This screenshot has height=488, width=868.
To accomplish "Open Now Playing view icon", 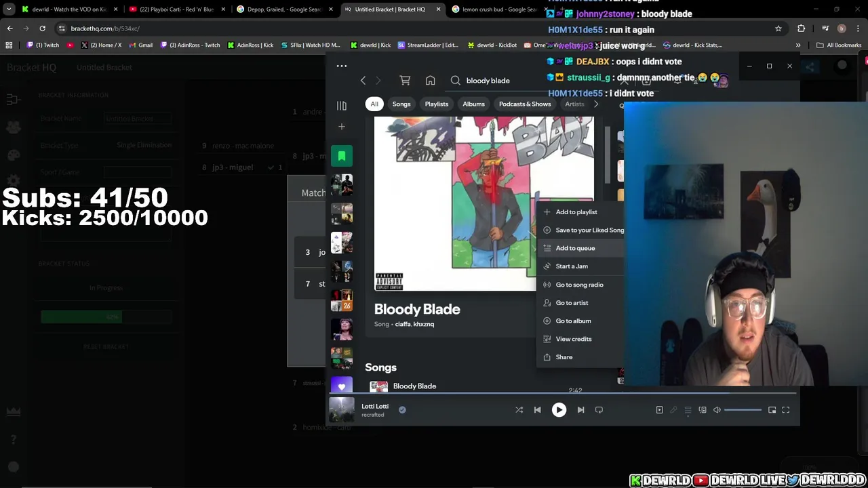I will click(x=659, y=409).
